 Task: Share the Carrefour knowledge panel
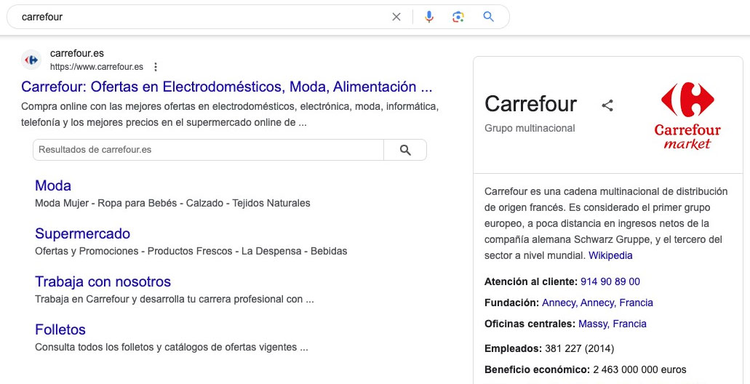607,105
